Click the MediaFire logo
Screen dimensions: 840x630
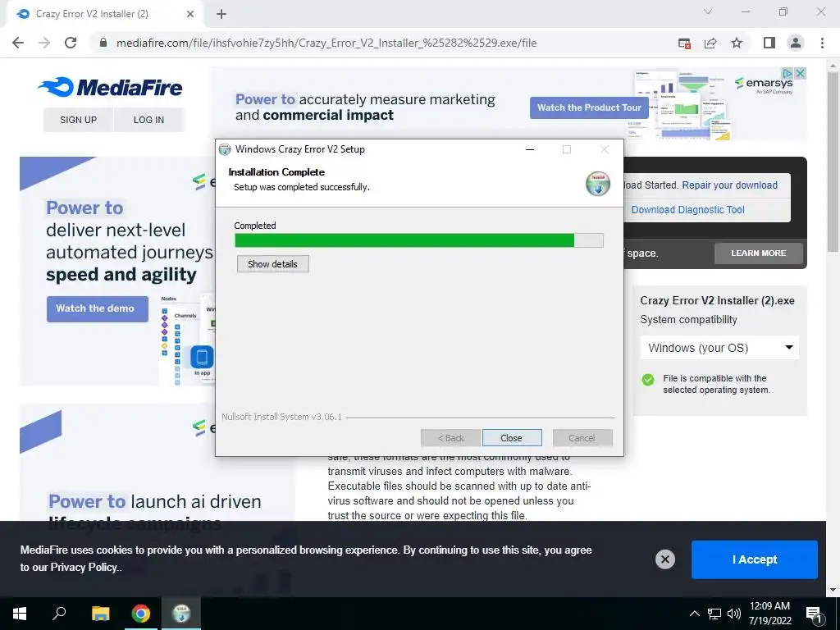click(x=110, y=87)
